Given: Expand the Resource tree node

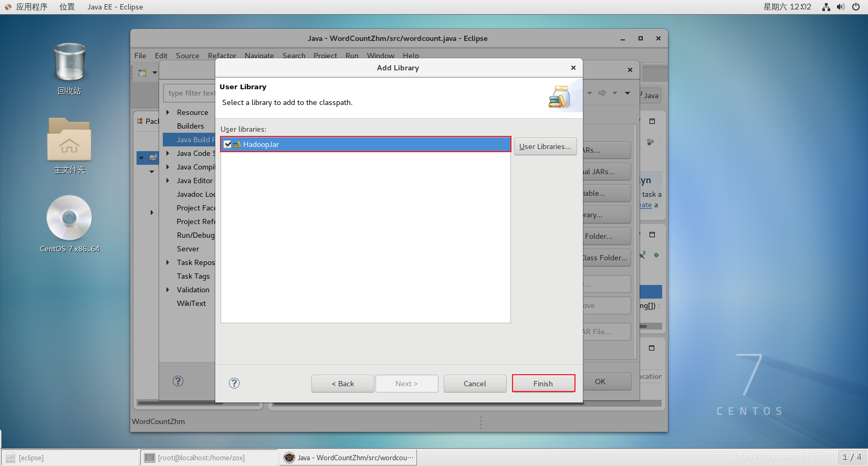Looking at the screenshot, I should [x=168, y=112].
